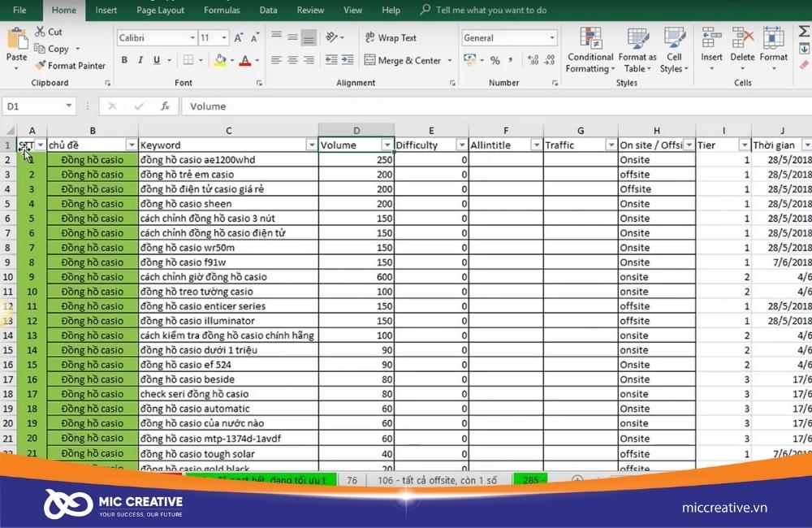Align text to middle of cell

click(292, 37)
